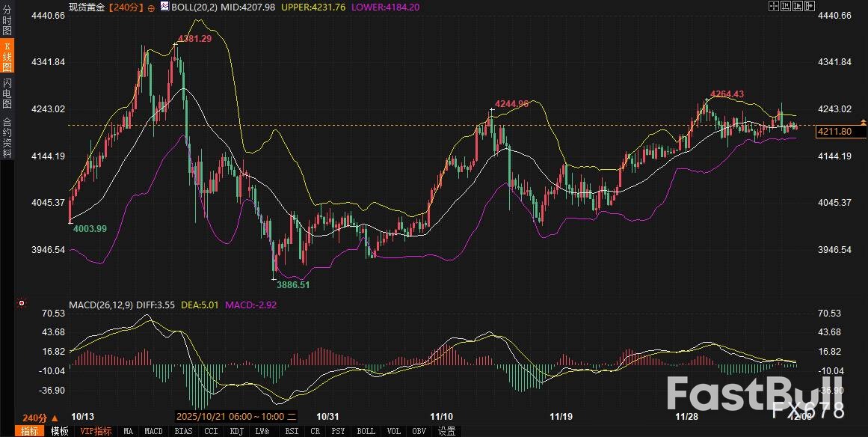Click the current price arrow marker on right axis

864,121
